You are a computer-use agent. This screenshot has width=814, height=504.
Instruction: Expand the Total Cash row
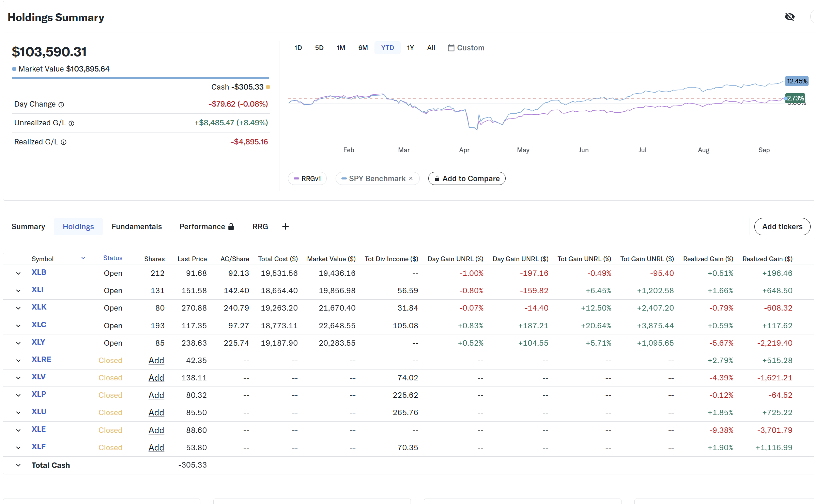[x=18, y=465]
